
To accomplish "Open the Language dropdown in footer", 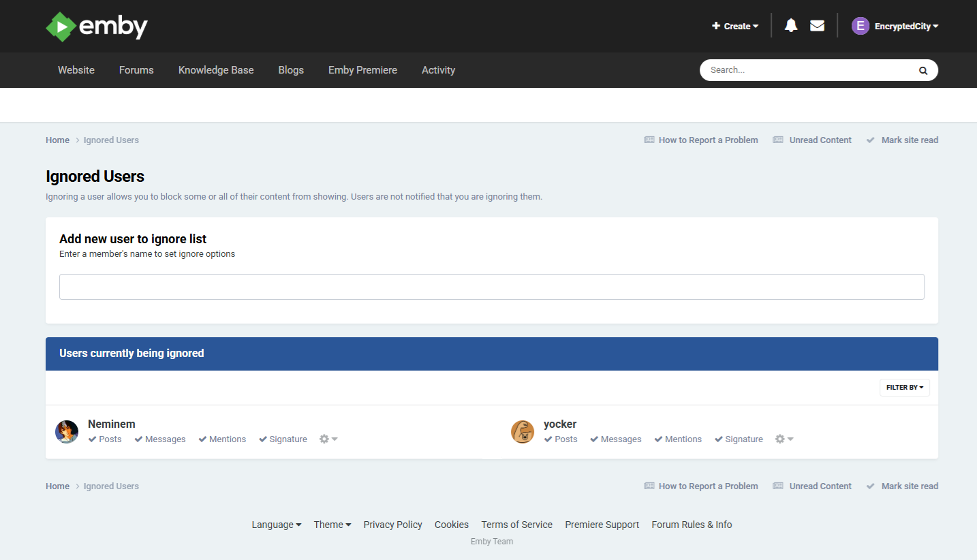I will [277, 525].
